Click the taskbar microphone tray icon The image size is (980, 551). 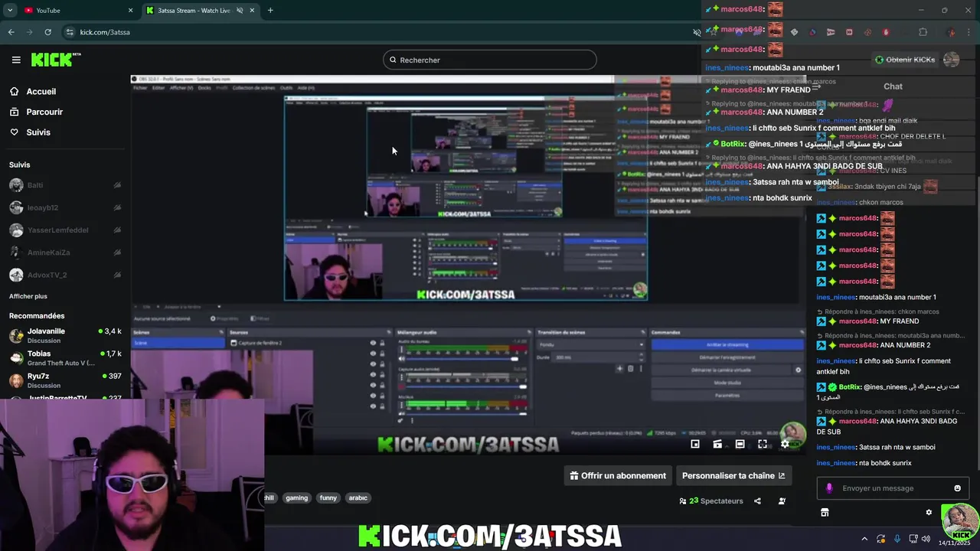point(897,539)
